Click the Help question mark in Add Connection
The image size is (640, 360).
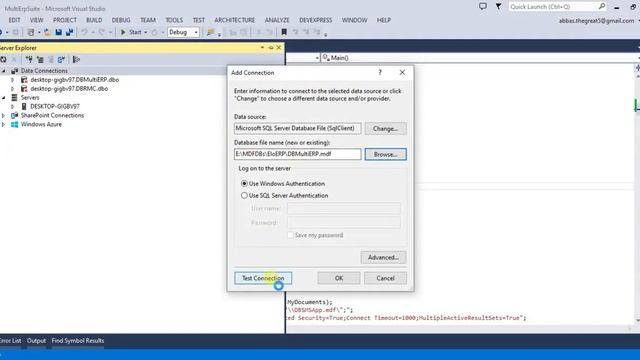click(x=380, y=72)
